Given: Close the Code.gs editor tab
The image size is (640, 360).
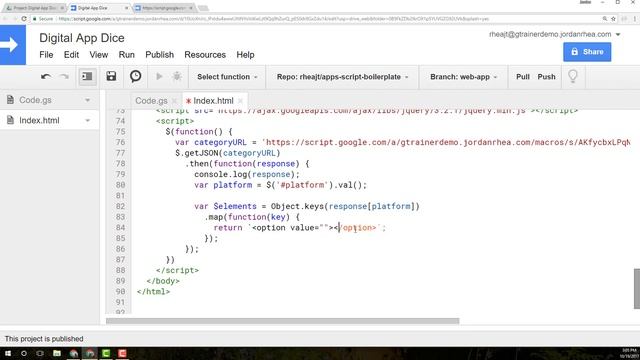Looking at the screenshot, I should tap(174, 101).
